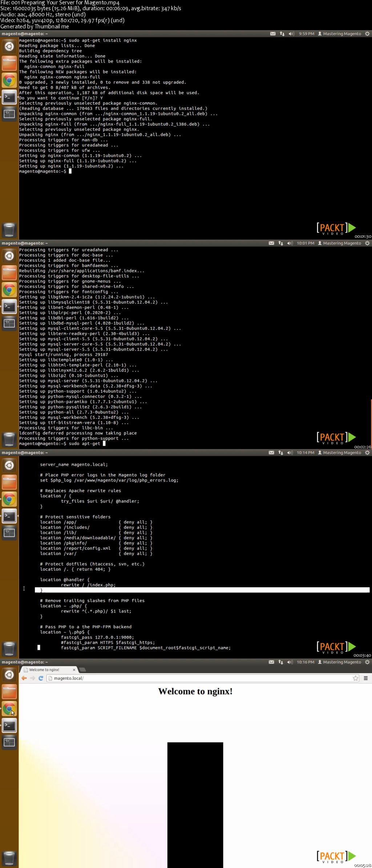Screen dimensions: 372x868
Task: Open Trash in the 10:14 PM frame
Action: pyautogui.click(x=9, y=649)
